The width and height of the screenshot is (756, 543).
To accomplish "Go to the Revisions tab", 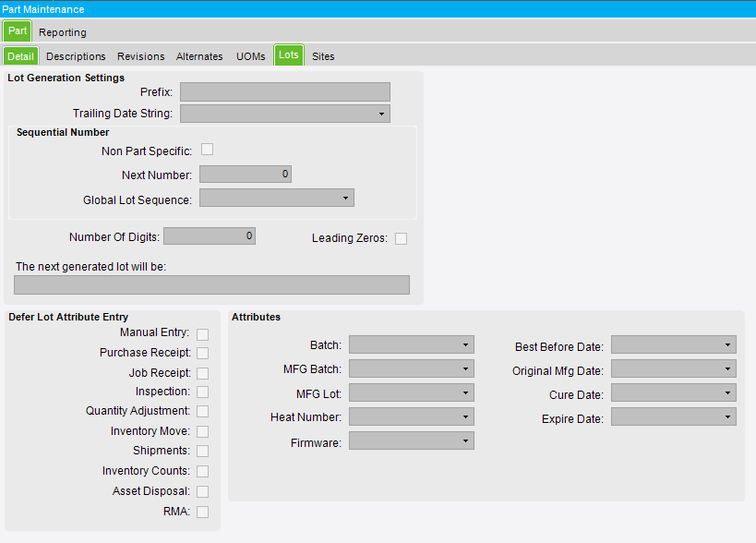I will coord(141,56).
